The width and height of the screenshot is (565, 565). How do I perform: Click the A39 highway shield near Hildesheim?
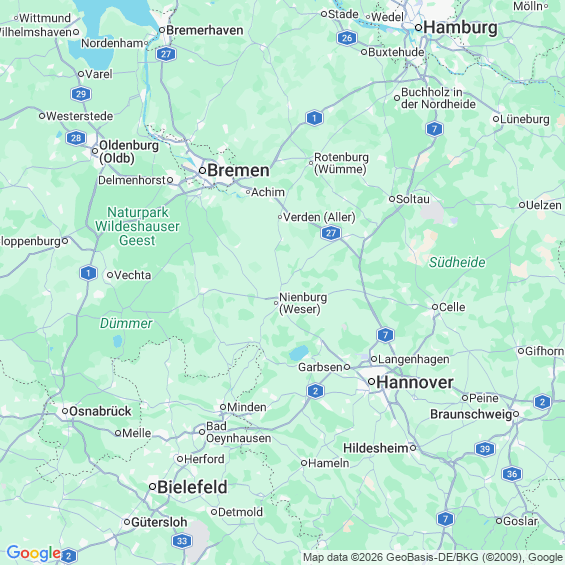click(485, 449)
